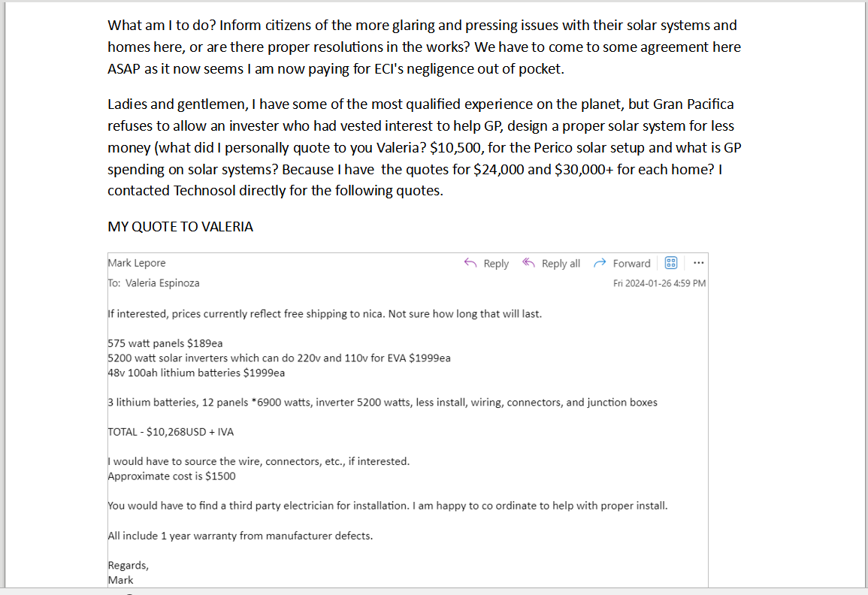
Task: Open the three-dot more actions menu
Action: tap(698, 263)
